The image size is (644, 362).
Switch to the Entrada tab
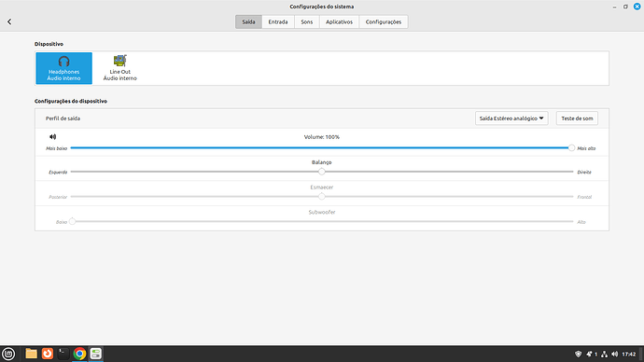point(278,21)
